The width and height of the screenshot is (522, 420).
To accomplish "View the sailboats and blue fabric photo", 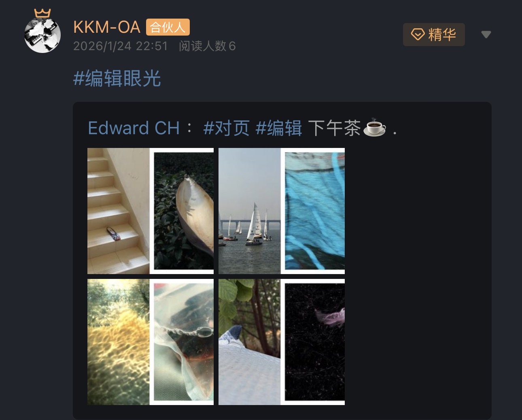I will [x=282, y=211].
